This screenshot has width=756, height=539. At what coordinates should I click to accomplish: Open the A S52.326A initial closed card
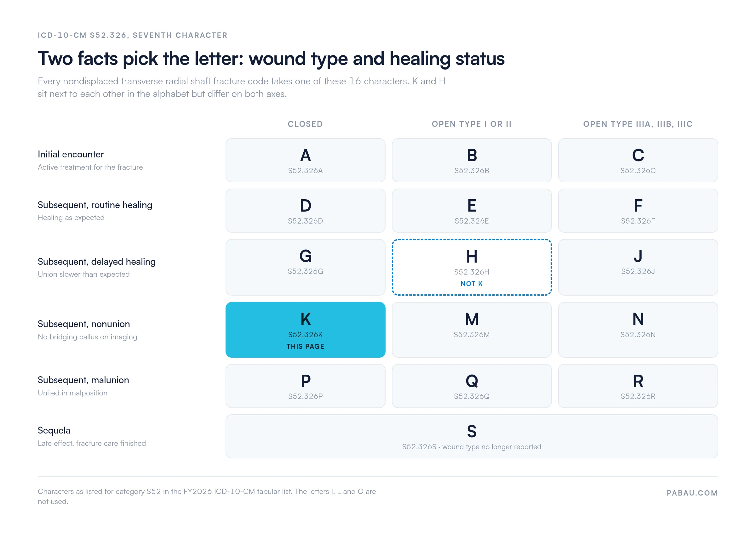click(x=305, y=160)
